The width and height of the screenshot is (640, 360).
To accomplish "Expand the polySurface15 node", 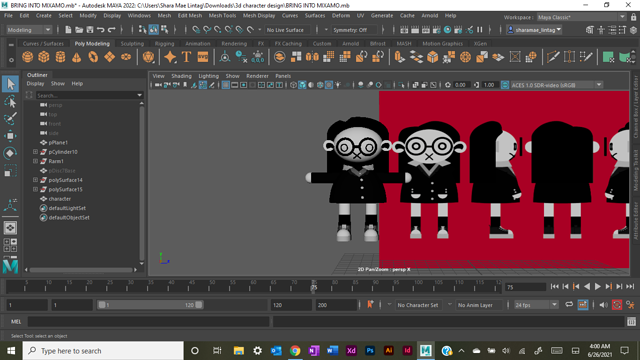I will (x=36, y=189).
